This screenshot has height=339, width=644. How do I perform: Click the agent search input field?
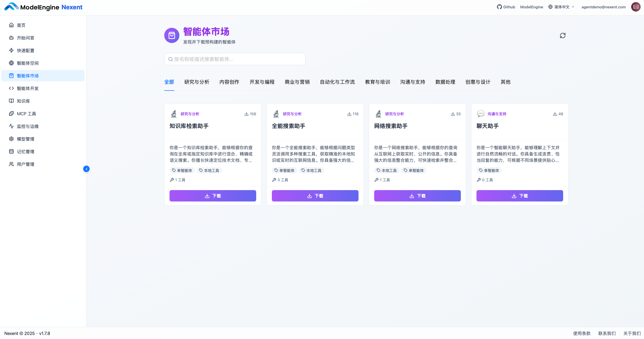(235, 59)
